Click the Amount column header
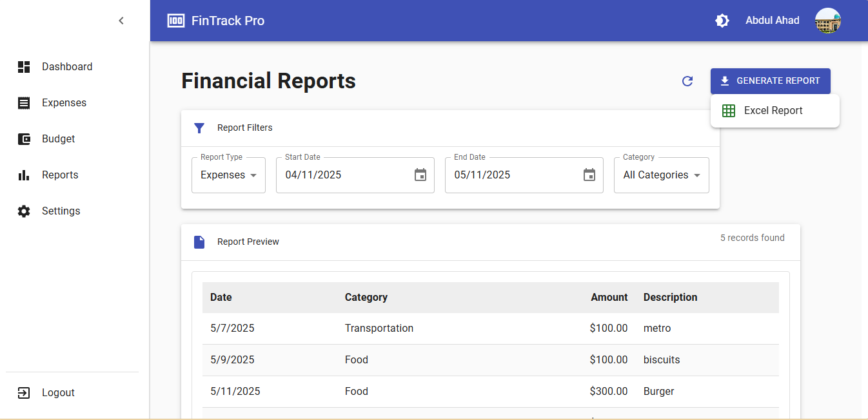The image size is (868, 420). (609, 298)
